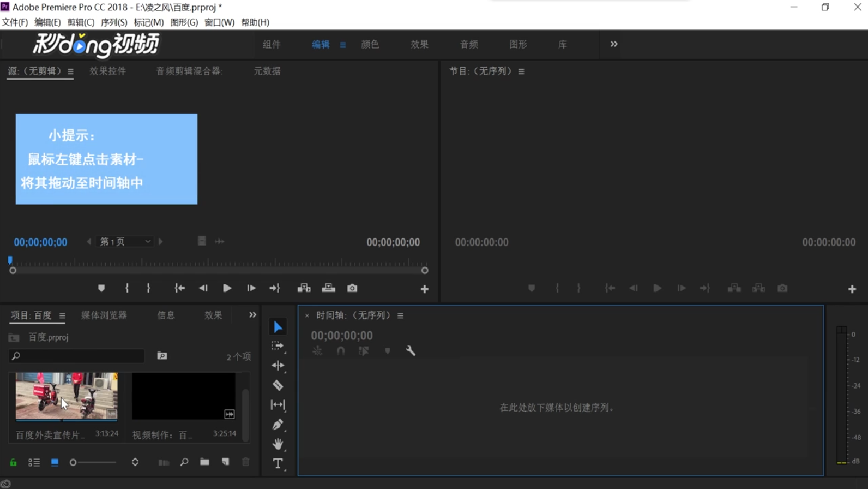Step forward one frame in source monitor

(251, 288)
